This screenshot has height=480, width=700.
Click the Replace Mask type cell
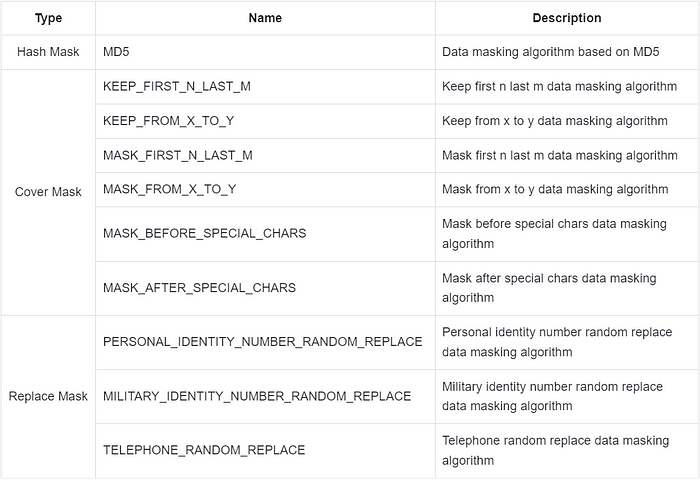(x=48, y=396)
